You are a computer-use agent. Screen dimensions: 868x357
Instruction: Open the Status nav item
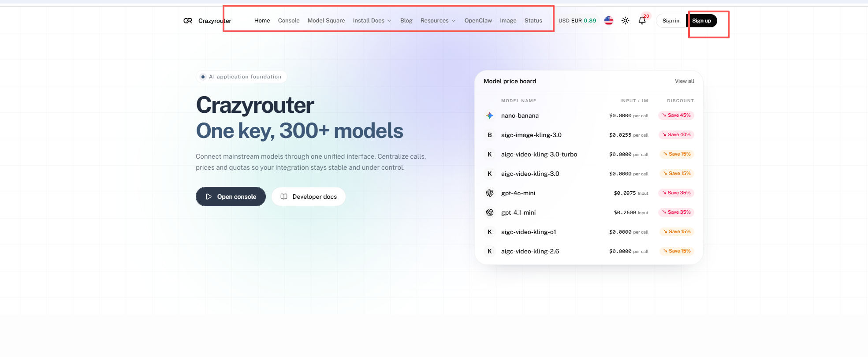pyautogui.click(x=533, y=21)
